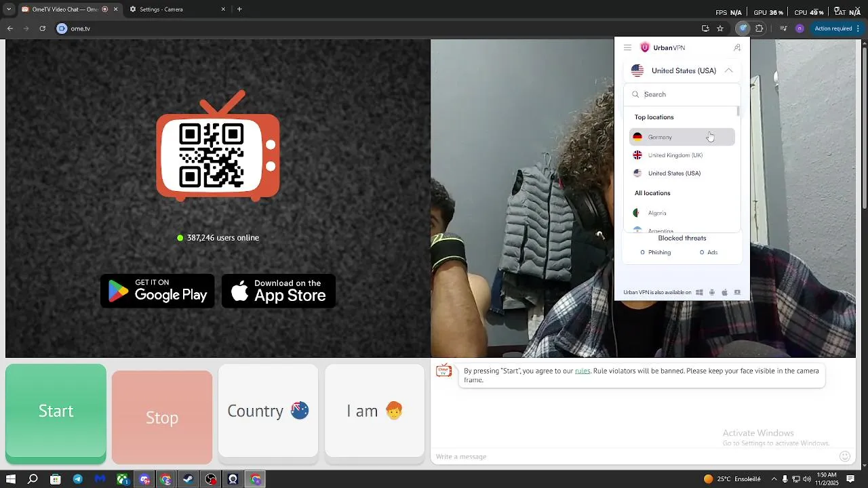Click the Apple platform icon in UrbanVPN
868x488 pixels.
pyautogui.click(x=724, y=293)
